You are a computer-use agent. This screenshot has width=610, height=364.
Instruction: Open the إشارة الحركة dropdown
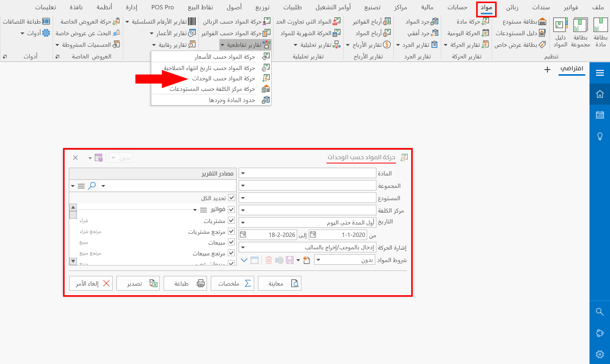243,247
